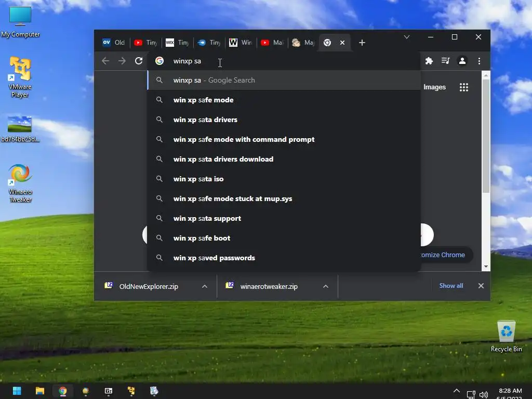This screenshot has height=399, width=532.
Task: Pick 'win xp safe boot' suggestion
Action: pyautogui.click(x=284, y=238)
